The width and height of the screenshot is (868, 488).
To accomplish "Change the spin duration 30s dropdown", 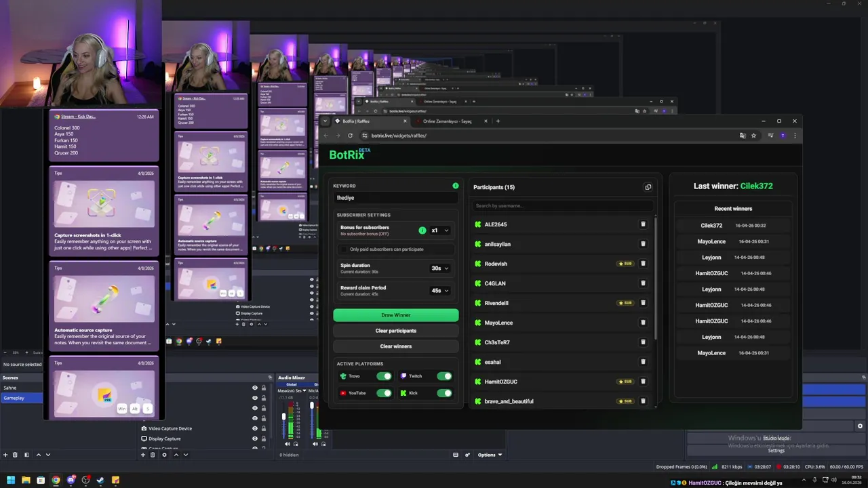I will point(440,268).
